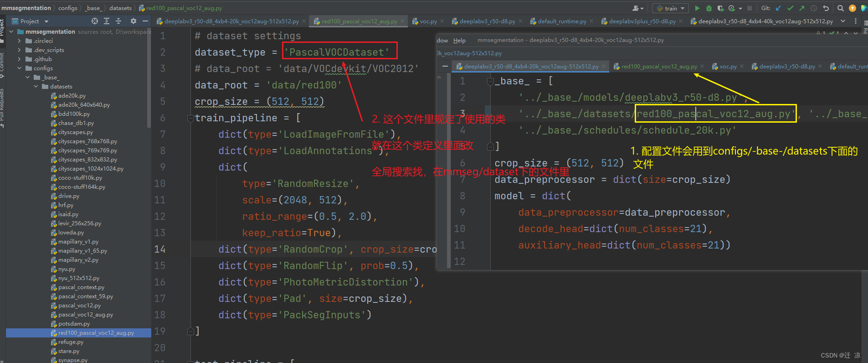
Task: Open ade20k.py in project tree
Action: [x=72, y=95]
